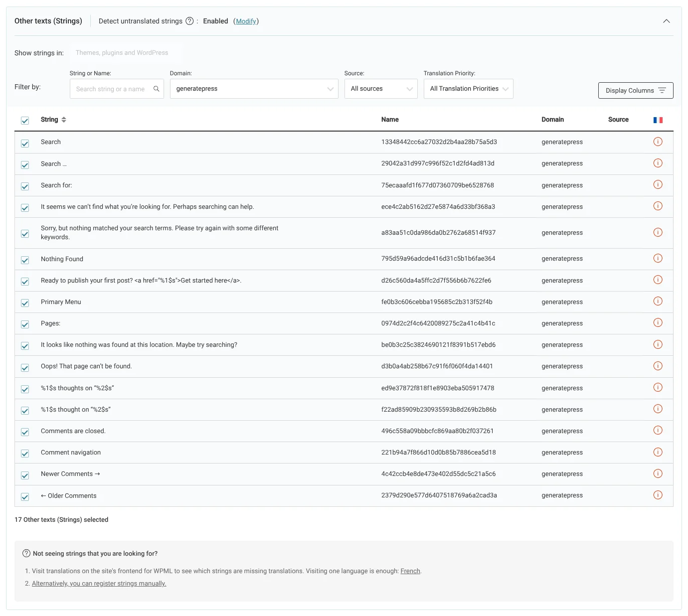Screen dimensions: 688x616
Task: Uncheck the 'Search for:' row checkbox
Action: (x=25, y=186)
